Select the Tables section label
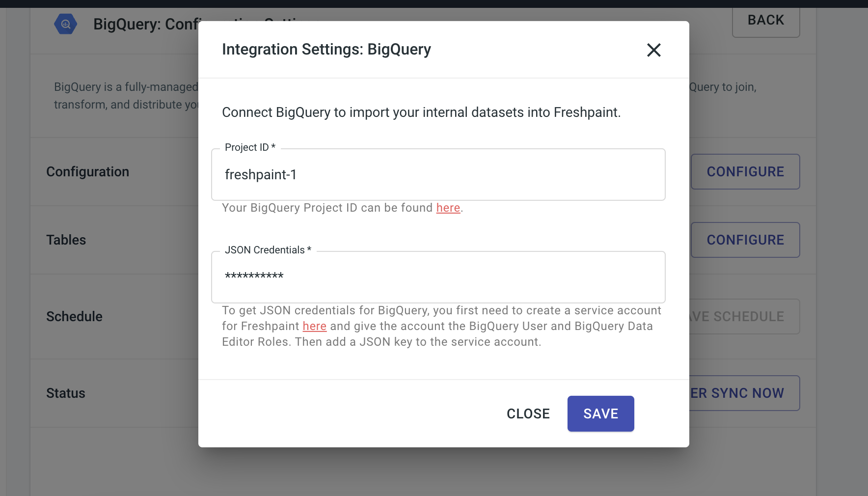 pyautogui.click(x=66, y=240)
